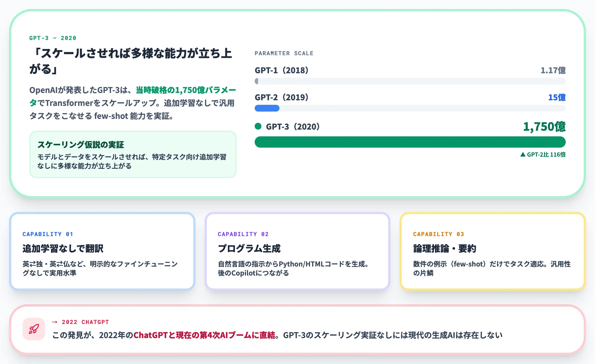Click the 論理推論・要約 title
This screenshot has width=595, height=364.
coord(445,248)
